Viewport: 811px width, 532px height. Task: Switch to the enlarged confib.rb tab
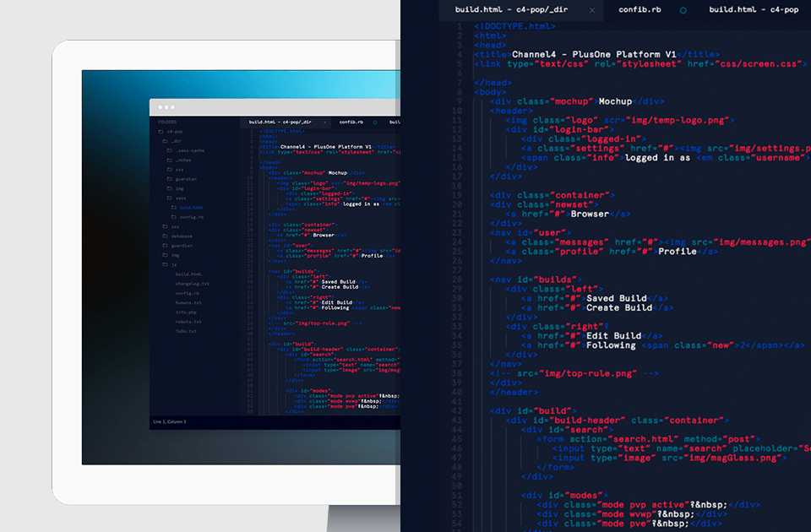pos(640,9)
